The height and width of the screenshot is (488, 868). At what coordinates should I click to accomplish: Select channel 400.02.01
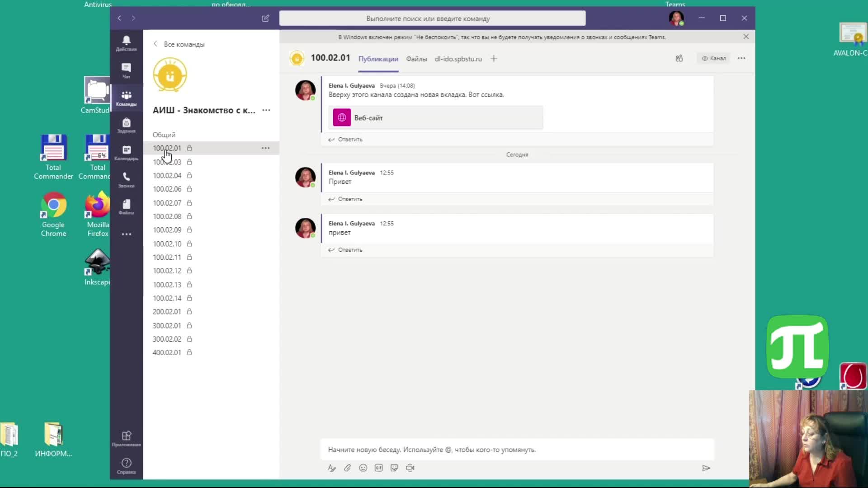[211, 353]
